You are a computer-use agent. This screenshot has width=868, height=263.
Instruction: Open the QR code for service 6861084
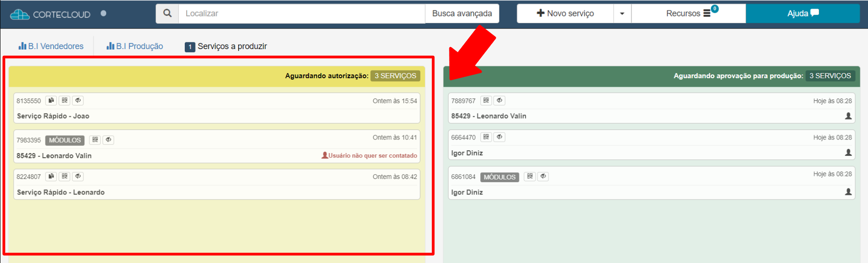point(530,176)
